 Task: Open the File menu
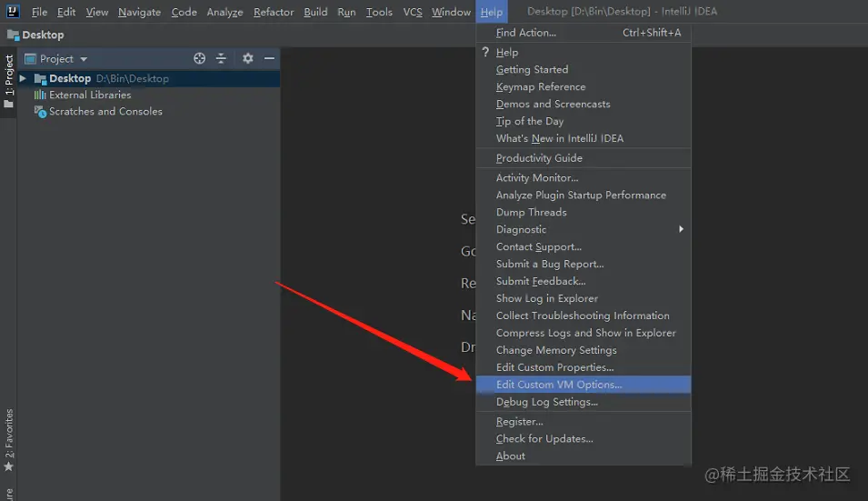coord(39,12)
